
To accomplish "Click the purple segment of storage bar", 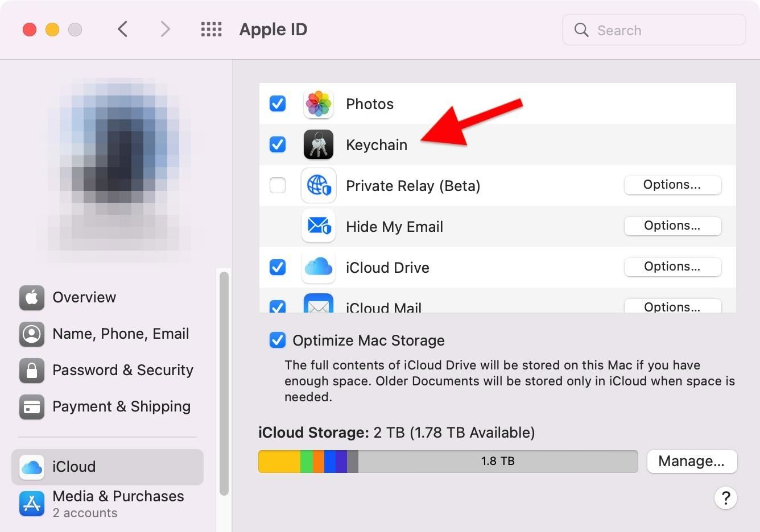I will click(x=341, y=461).
